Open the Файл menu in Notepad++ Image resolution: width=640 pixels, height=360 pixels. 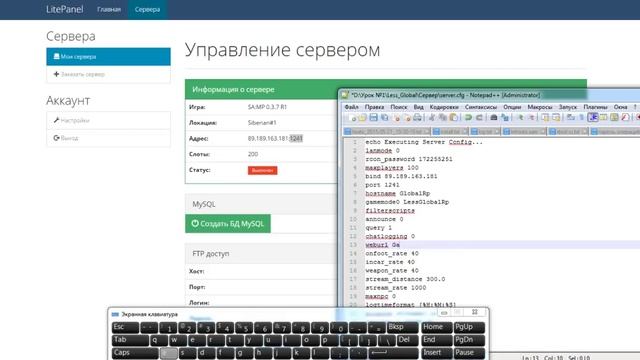(351, 107)
